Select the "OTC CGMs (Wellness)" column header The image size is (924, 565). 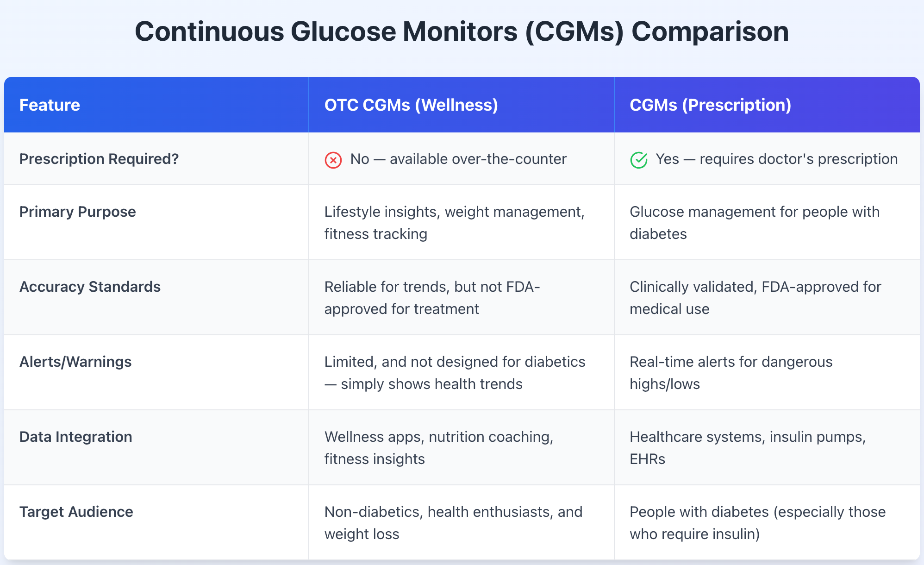point(411,105)
